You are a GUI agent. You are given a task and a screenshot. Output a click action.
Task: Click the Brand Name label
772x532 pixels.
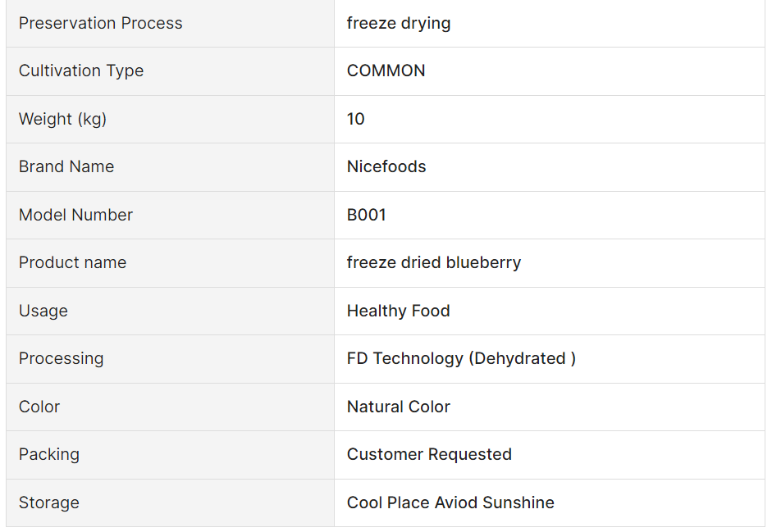click(66, 166)
